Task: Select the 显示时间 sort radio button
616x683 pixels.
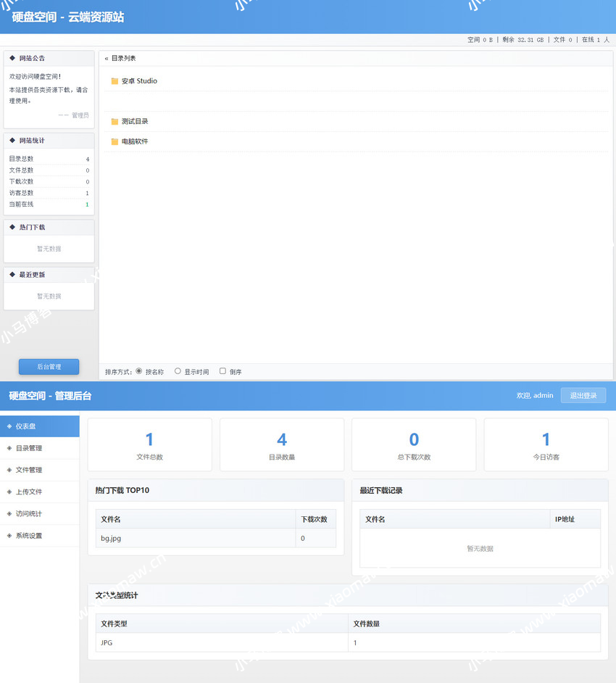Action: click(178, 371)
